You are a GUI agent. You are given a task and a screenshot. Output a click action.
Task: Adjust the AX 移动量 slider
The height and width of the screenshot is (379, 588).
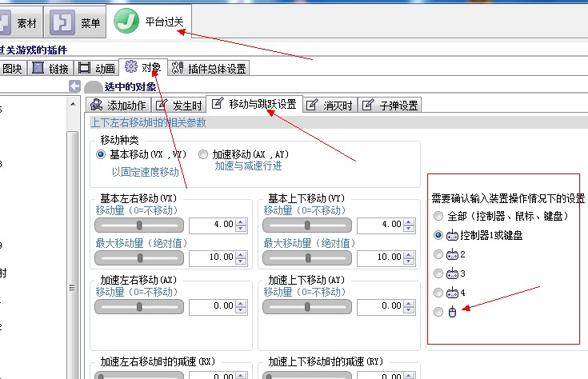[139, 307]
